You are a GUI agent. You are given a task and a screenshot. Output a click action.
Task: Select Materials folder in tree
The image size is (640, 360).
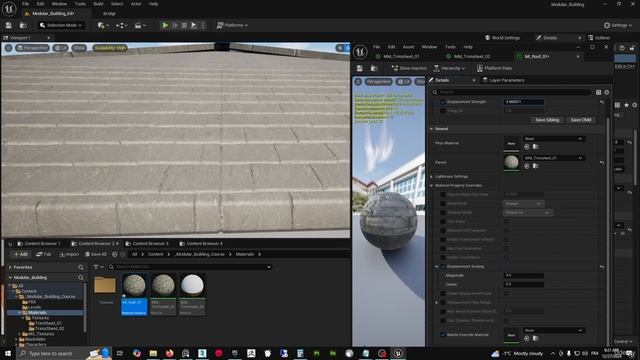tap(37, 313)
